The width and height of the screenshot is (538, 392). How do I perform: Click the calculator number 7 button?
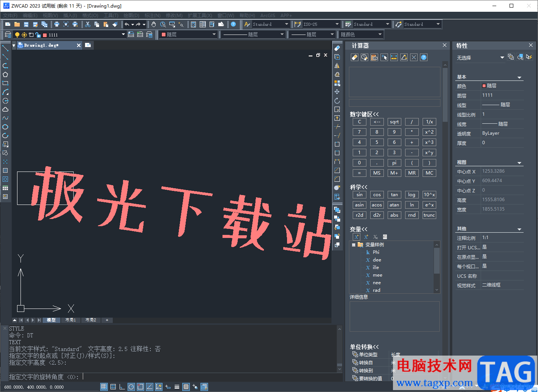click(x=360, y=132)
